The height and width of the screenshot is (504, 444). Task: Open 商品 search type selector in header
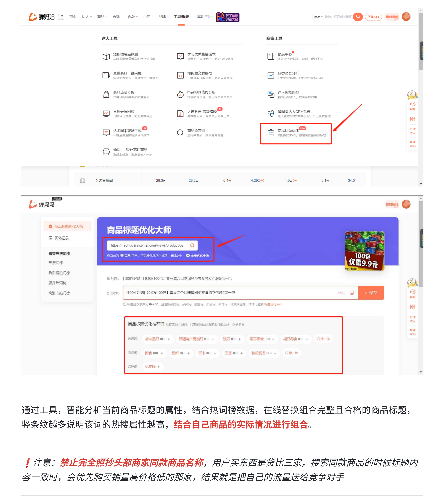pyautogui.click(x=319, y=17)
